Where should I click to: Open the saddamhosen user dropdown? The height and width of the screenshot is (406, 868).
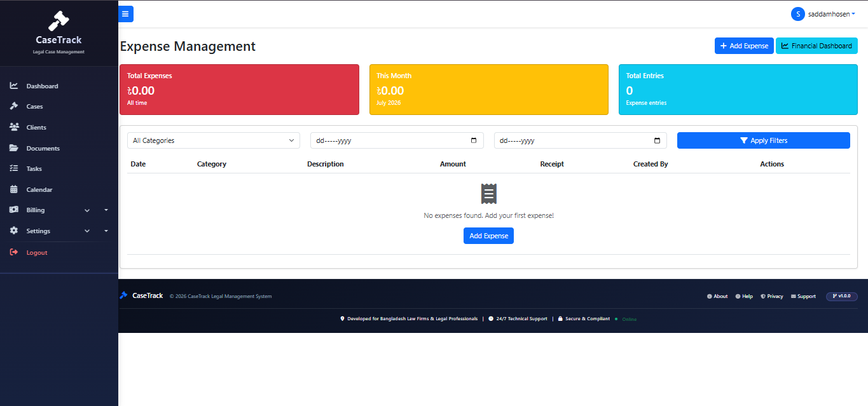click(823, 14)
